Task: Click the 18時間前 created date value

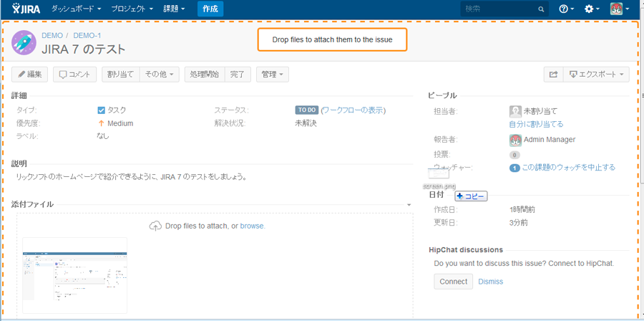Action: pos(522,210)
